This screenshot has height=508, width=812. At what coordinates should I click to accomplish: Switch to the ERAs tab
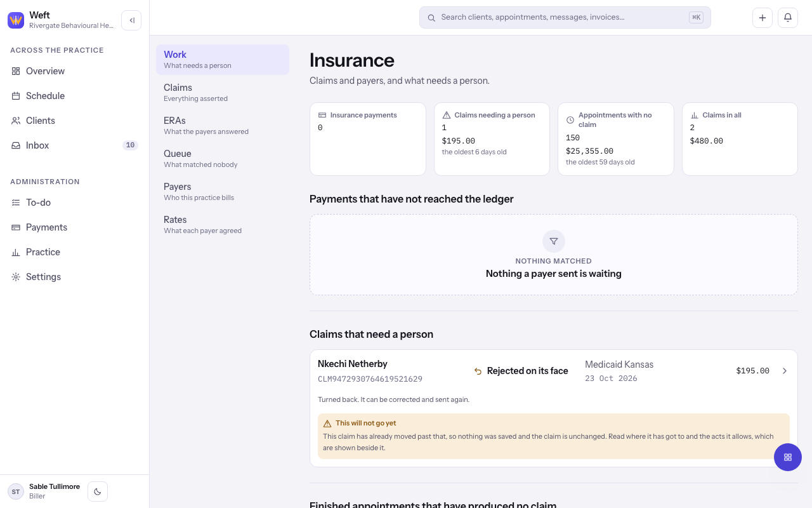223,126
